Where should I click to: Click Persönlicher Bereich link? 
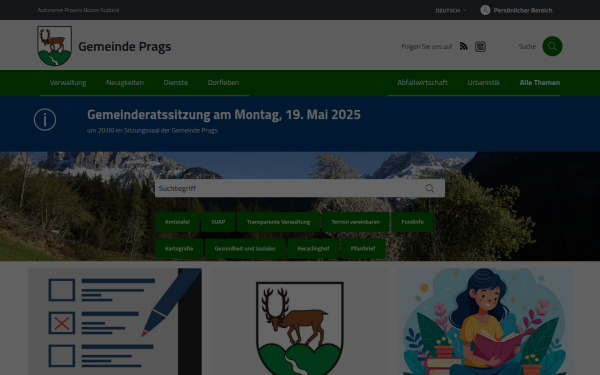(523, 10)
